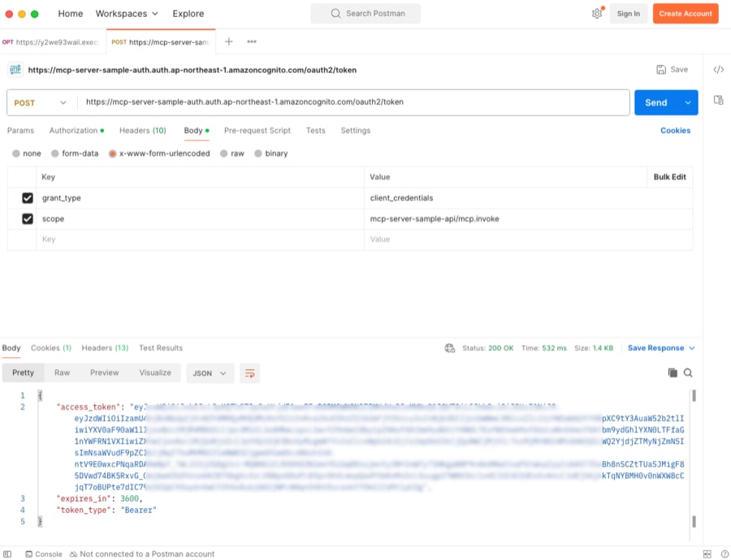This screenshot has width=731, height=560.
Task: Switch response view to Preview
Action: tap(105, 373)
